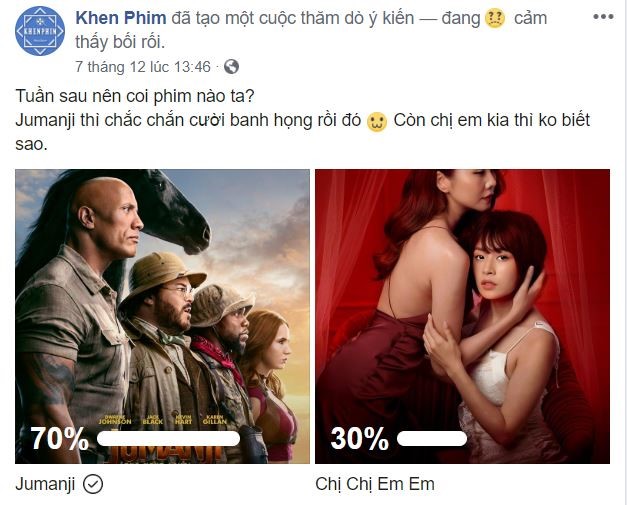Image resolution: width=627 pixels, height=505 pixels.
Task: Open the post timestamp 7 tháng 12
Action: point(143,67)
